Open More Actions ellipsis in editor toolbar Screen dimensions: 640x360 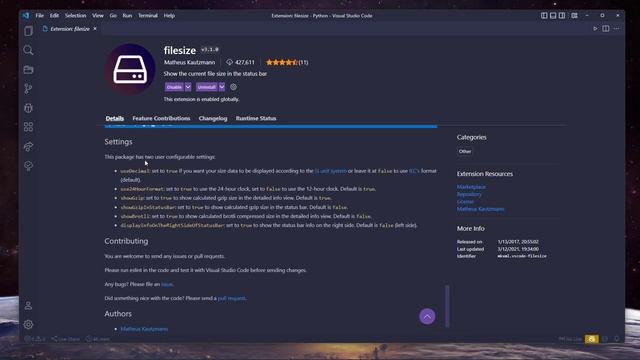click(616, 29)
